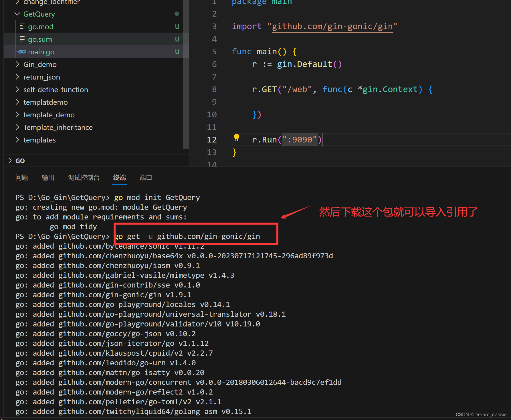Switch to the 问题 problems tab

[21, 178]
